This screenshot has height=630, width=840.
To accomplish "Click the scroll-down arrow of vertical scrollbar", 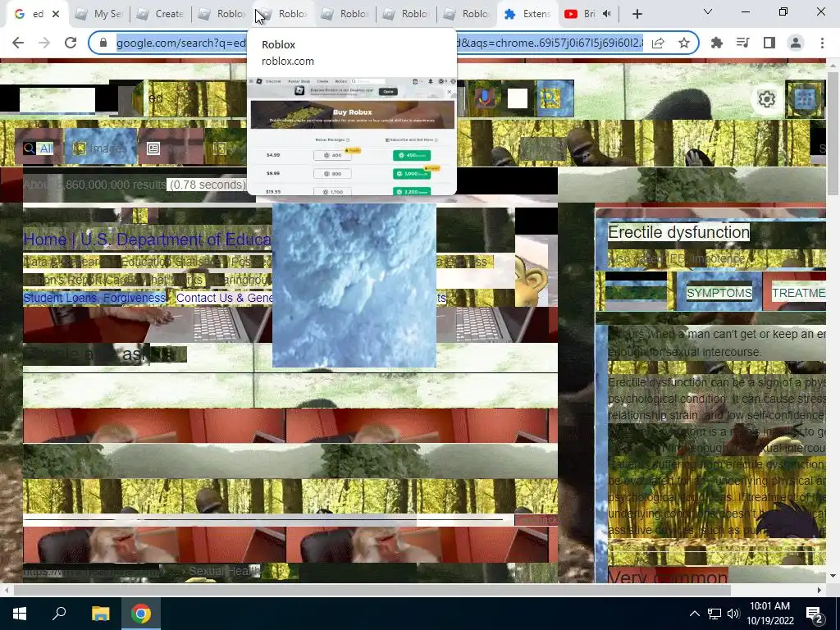I will [833, 576].
